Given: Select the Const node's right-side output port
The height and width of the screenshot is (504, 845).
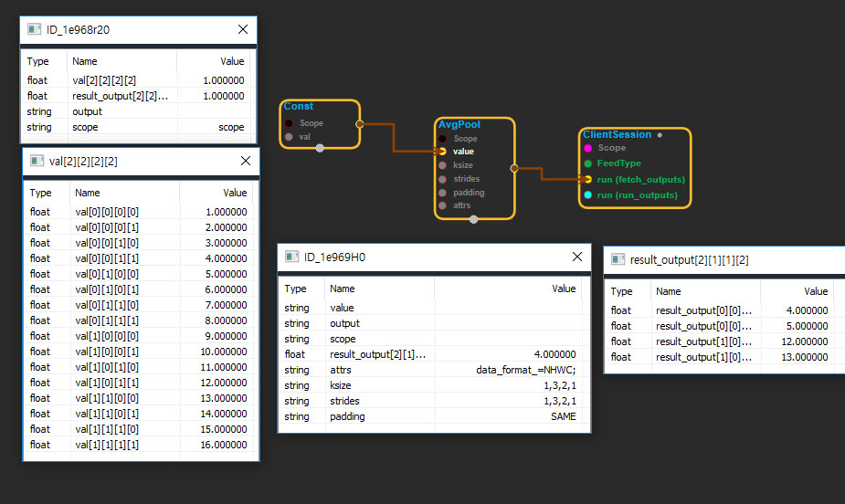Looking at the screenshot, I should pos(359,122).
